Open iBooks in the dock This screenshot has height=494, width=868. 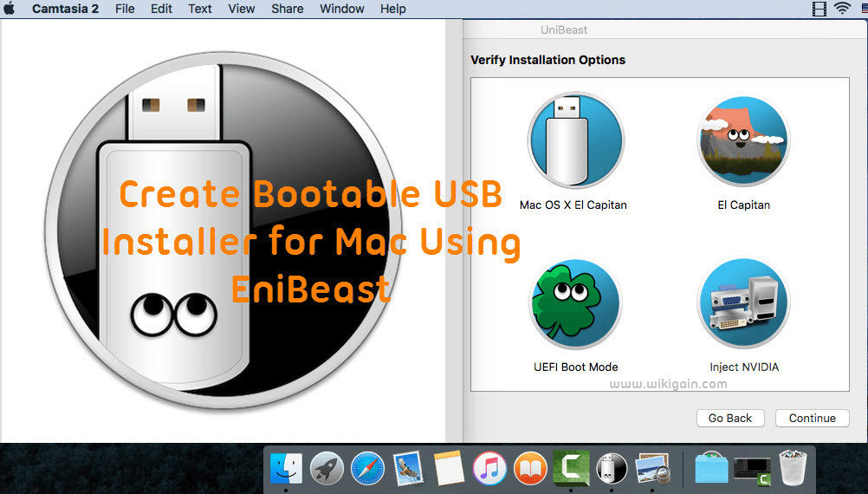point(530,469)
